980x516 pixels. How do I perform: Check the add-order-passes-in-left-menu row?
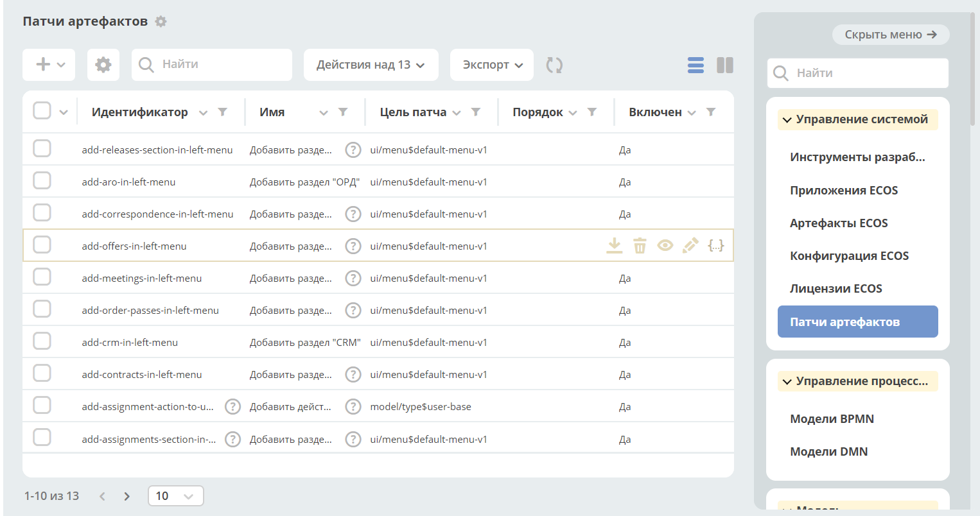(x=42, y=309)
